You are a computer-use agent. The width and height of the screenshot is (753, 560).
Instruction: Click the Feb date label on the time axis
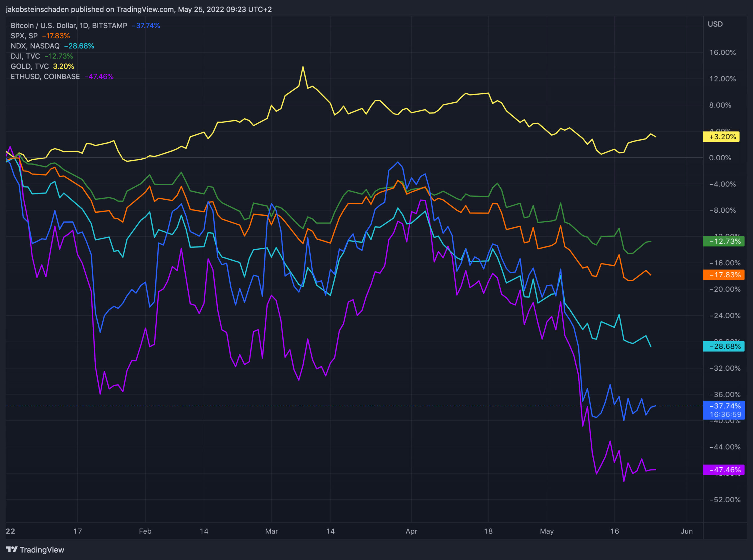(145, 531)
